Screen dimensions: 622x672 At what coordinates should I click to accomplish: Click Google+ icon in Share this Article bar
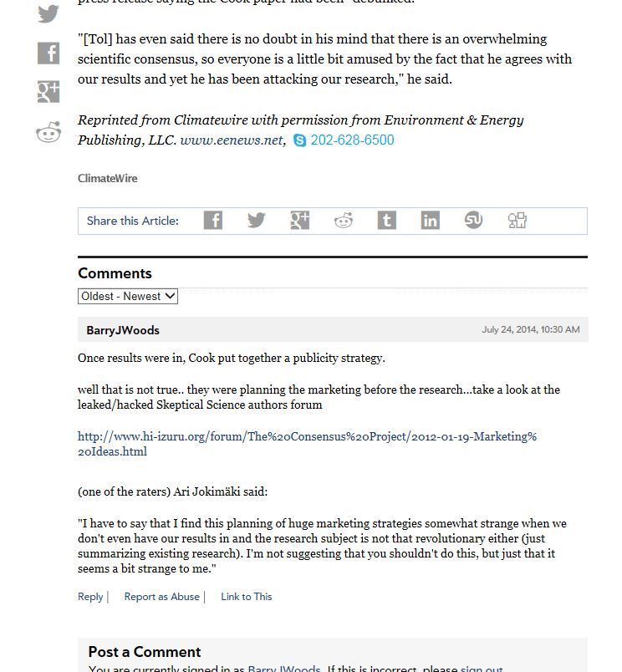pos(300,221)
